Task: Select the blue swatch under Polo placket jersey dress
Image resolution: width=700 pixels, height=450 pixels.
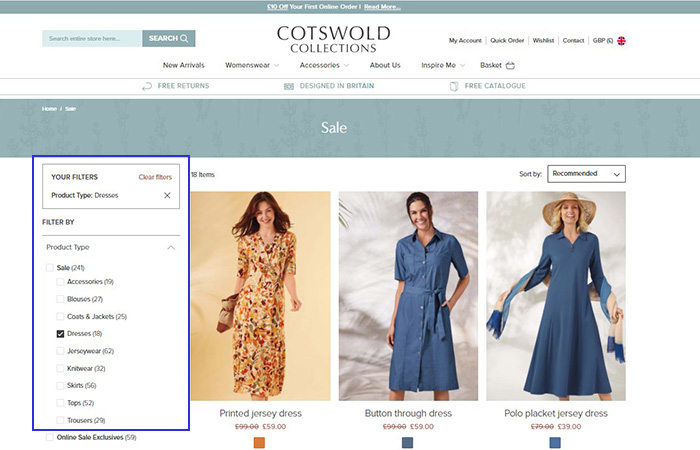Action: [555, 442]
